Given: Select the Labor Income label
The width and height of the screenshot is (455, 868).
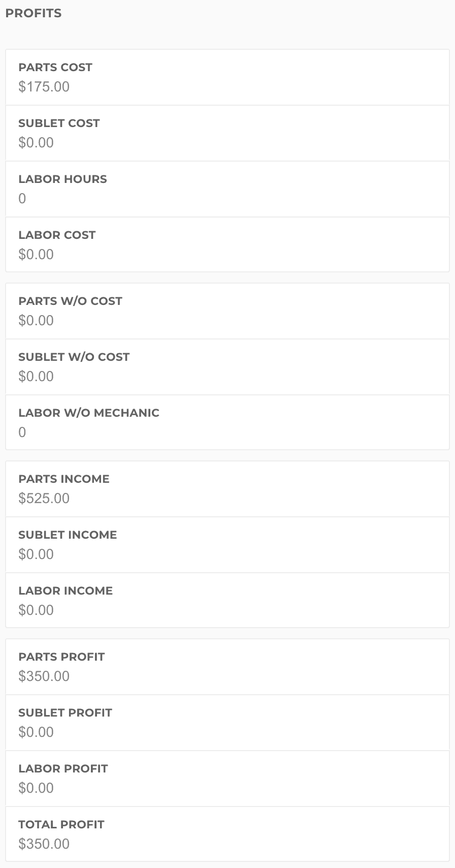Looking at the screenshot, I should (66, 591).
